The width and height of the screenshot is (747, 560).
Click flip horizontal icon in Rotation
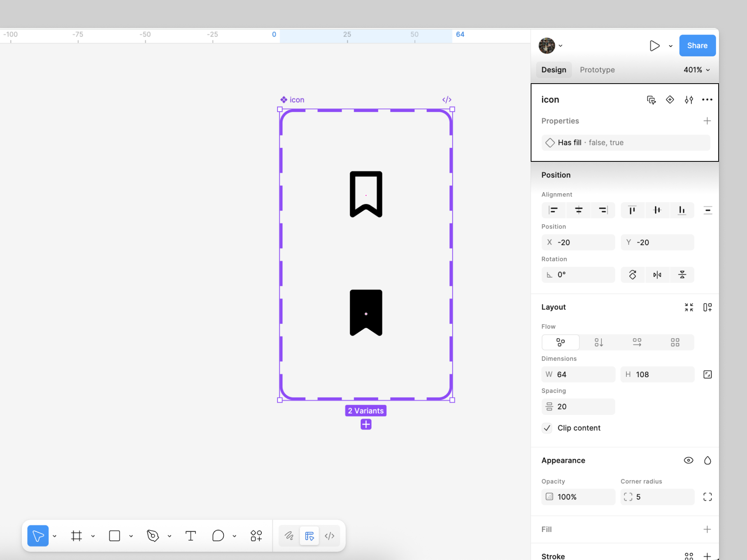coord(657,275)
